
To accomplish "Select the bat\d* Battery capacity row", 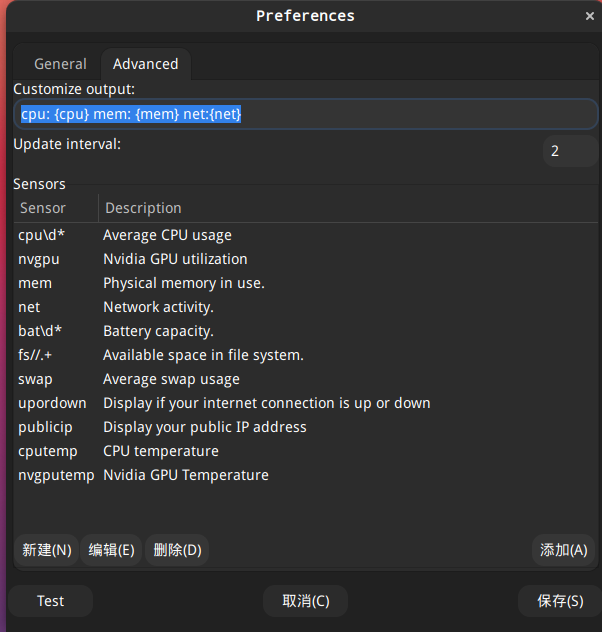I will point(306,331).
